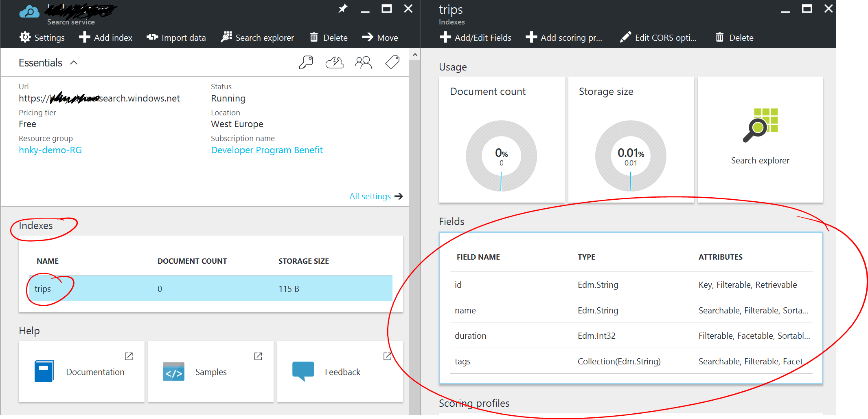The height and width of the screenshot is (419, 868).
Task: Select the tags field row
Action: [x=631, y=361]
